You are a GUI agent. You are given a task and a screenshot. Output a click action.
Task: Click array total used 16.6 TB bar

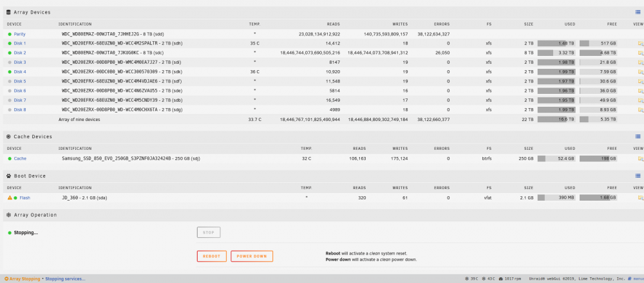[x=556, y=120]
